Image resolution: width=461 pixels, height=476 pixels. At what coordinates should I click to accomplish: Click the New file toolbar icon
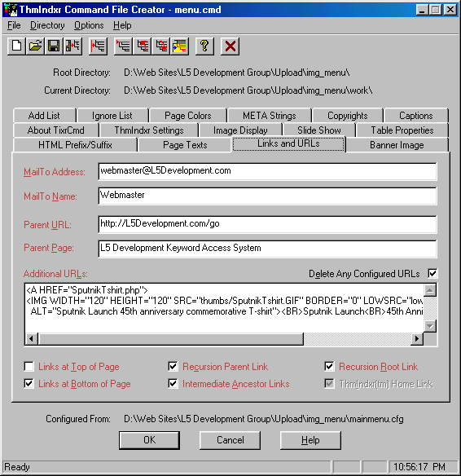click(16, 46)
